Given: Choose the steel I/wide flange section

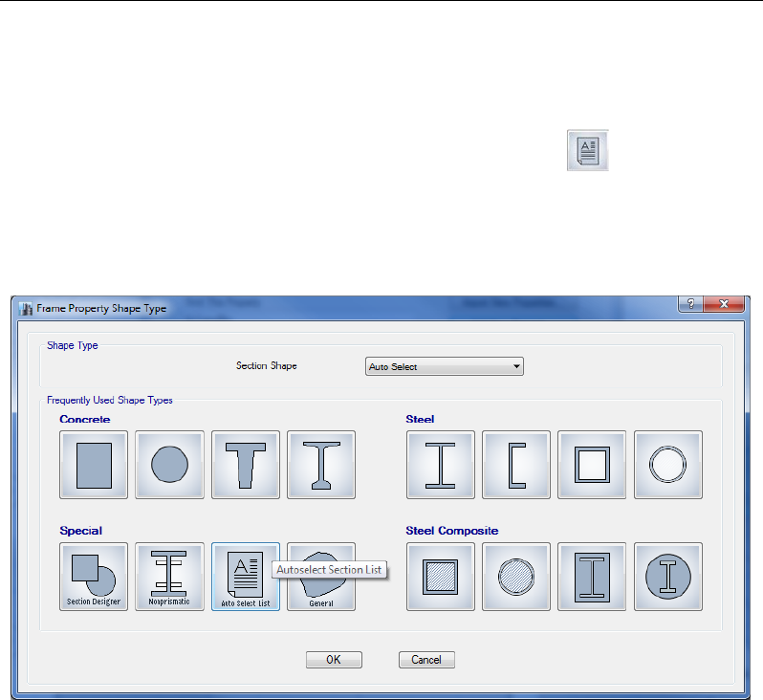Looking at the screenshot, I should click(441, 465).
